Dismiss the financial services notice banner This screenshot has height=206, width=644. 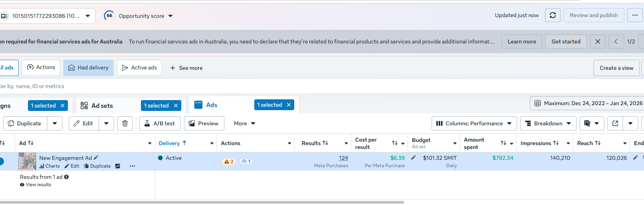[598, 42]
